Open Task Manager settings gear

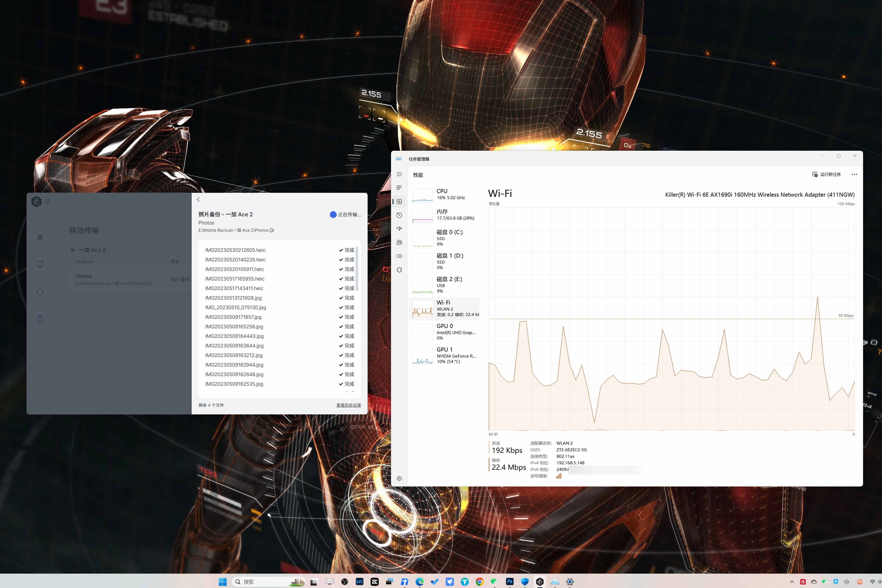pos(399,478)
